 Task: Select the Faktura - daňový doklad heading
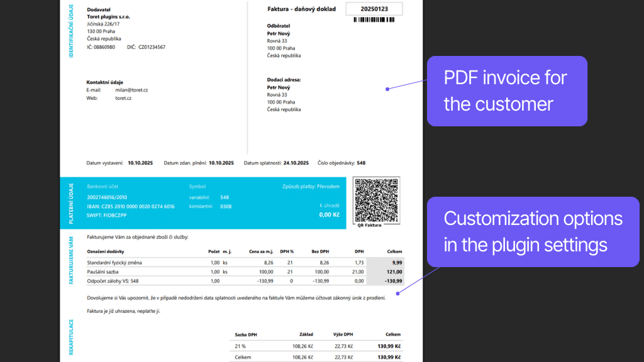tap(302, 8)
